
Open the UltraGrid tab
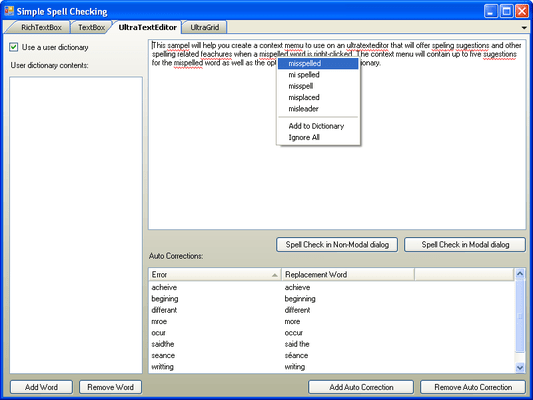(x=204, y=28)
